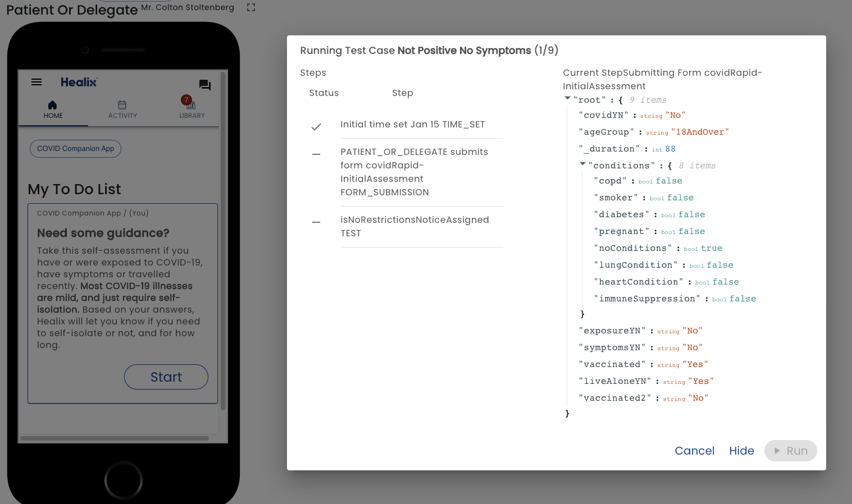The width and height of the screenshot is (852, 504).
Task: Click the "8 items" conditions count label
Action: click(697, 166)
